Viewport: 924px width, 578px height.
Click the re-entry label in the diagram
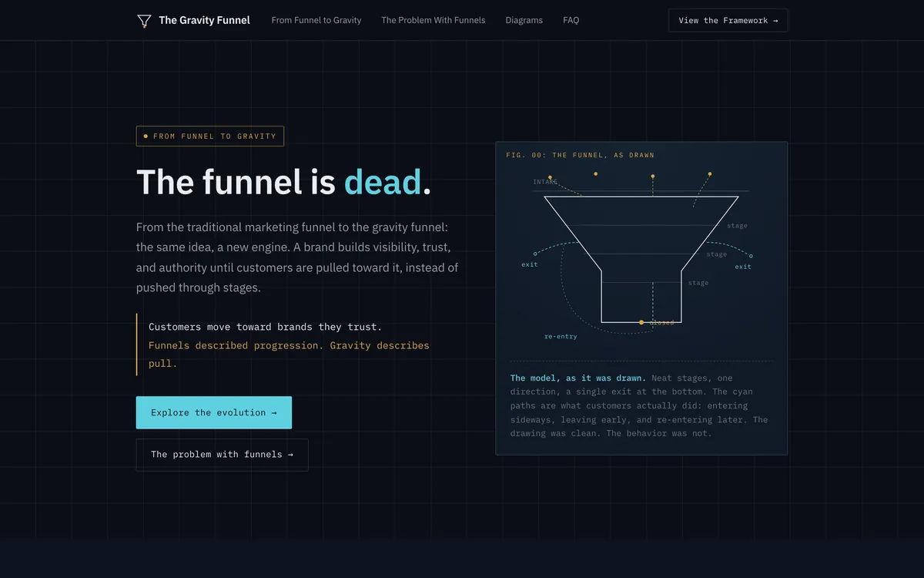[x=561, y=337]
